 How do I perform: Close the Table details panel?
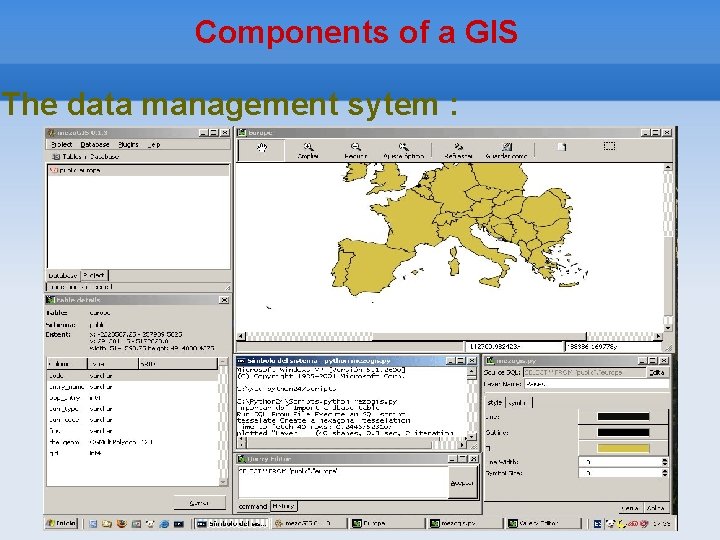224,300
